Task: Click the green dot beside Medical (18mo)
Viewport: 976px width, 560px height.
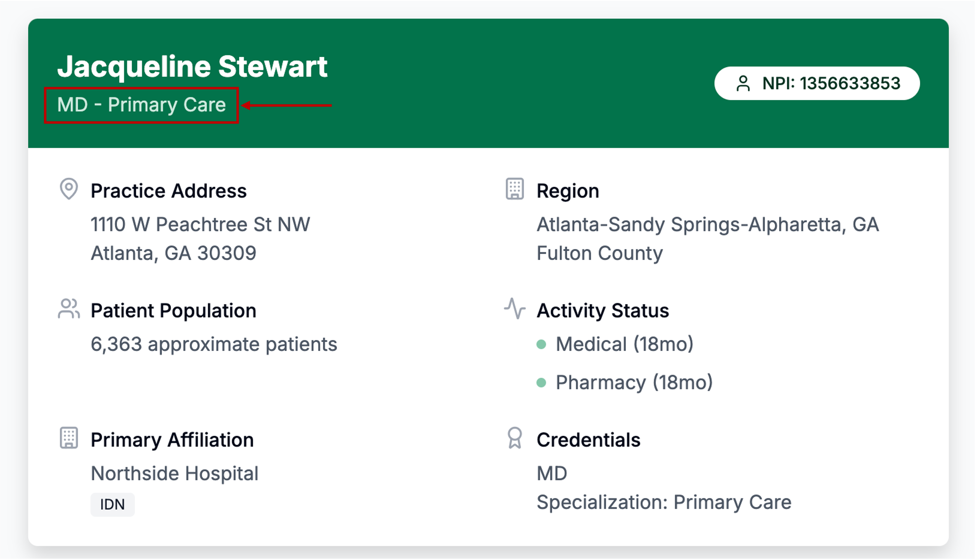Action: [541, 344]
